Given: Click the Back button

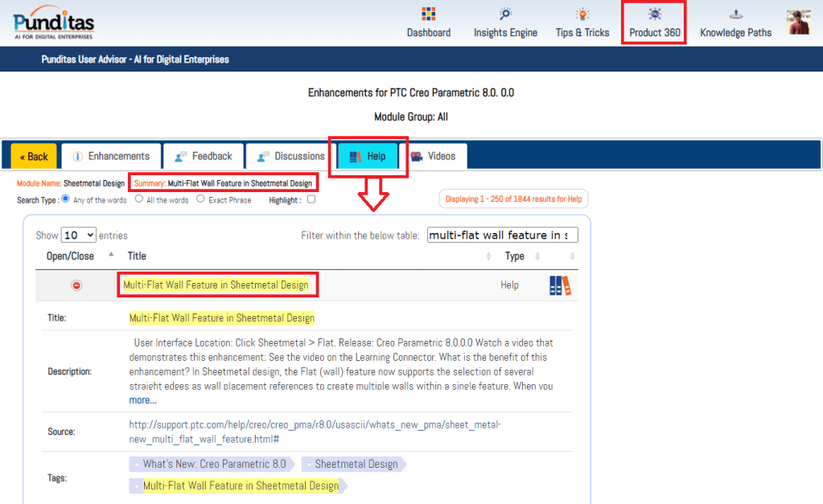Looking at the screenshot, I should pyautogui.click(x=34, y=157).
